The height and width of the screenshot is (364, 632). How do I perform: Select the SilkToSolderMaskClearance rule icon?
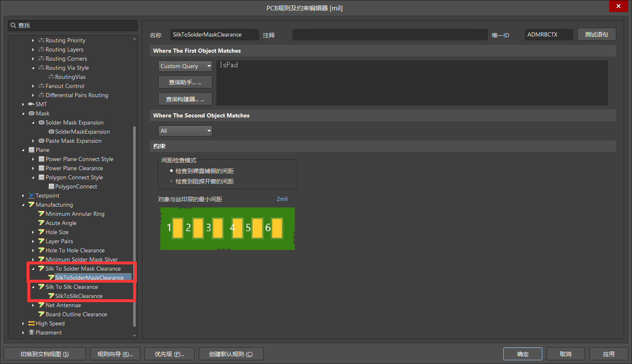51,278
